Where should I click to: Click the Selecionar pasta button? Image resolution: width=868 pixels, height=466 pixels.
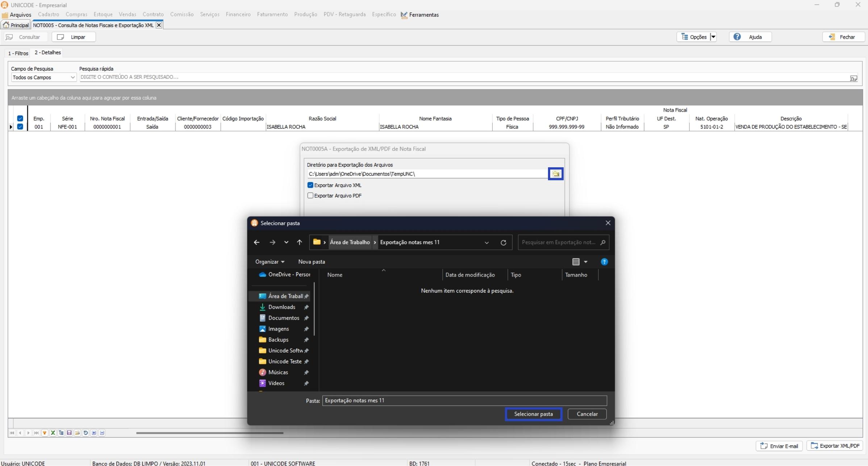(x=533, y=414)
